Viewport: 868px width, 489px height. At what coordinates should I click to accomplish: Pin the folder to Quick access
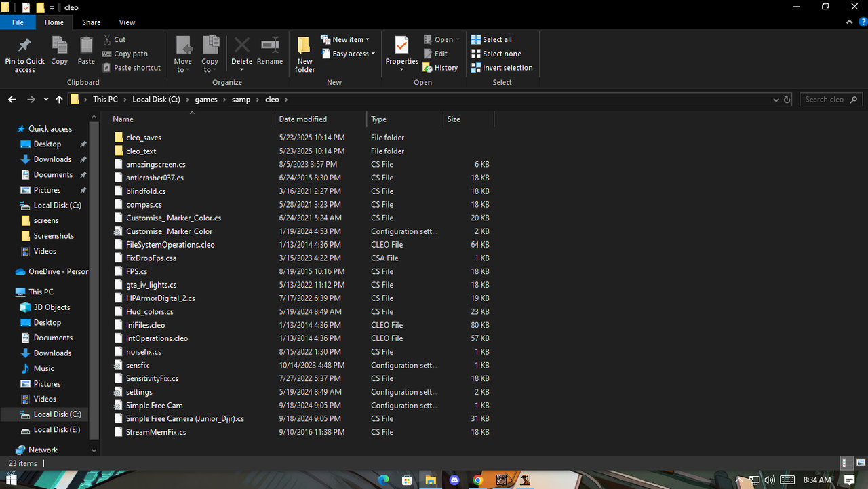(24, 54)
